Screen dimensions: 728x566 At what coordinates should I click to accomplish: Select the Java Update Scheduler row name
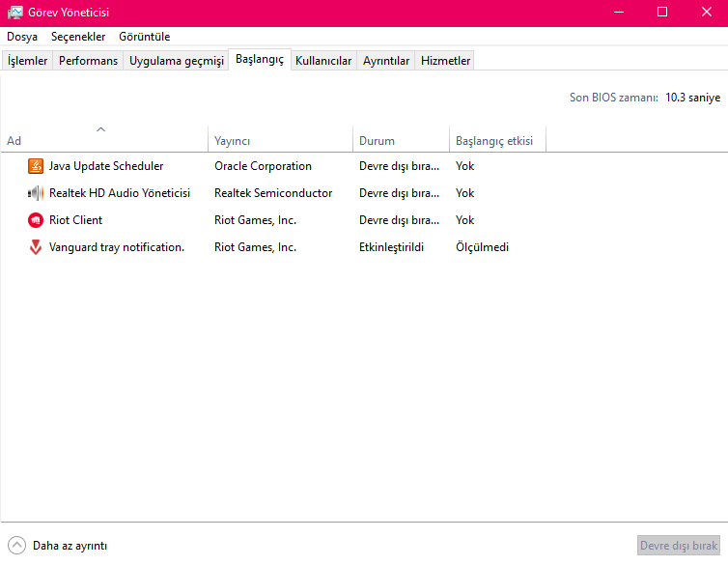click(106, 166)
